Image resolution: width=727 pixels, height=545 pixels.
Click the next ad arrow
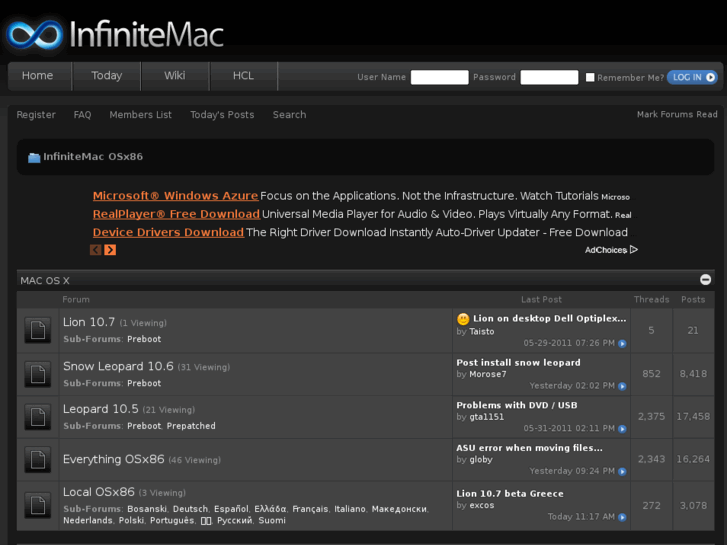(x=110, y=250)
